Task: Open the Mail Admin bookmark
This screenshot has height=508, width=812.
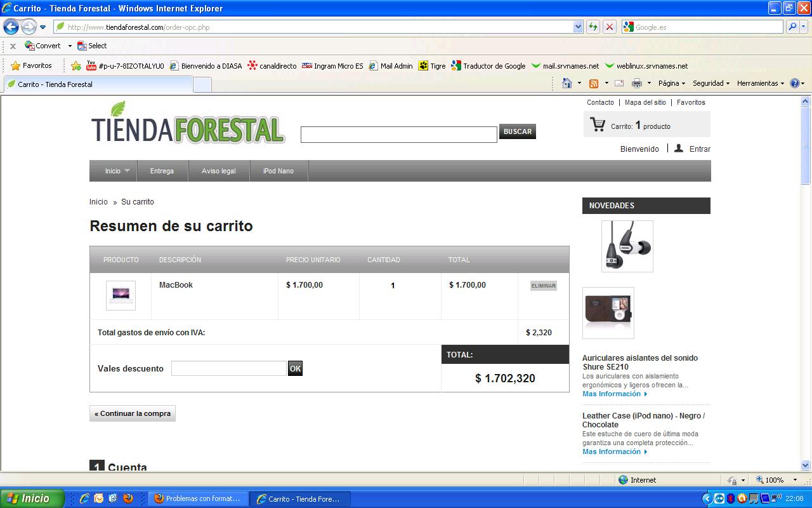Action: (391, 65)
